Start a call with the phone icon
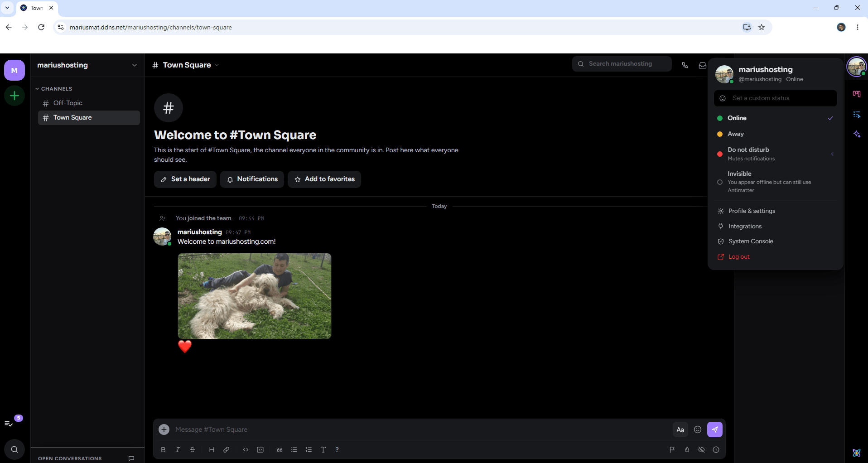The width and height of the screenshot is (868, 463). coord(685,65)
